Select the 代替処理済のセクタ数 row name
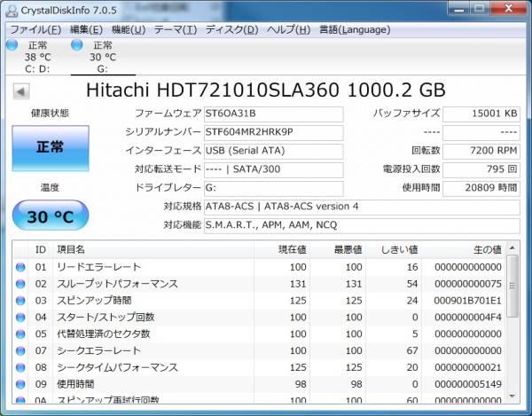Screen dimensions: 532x416 pos(104,334)
